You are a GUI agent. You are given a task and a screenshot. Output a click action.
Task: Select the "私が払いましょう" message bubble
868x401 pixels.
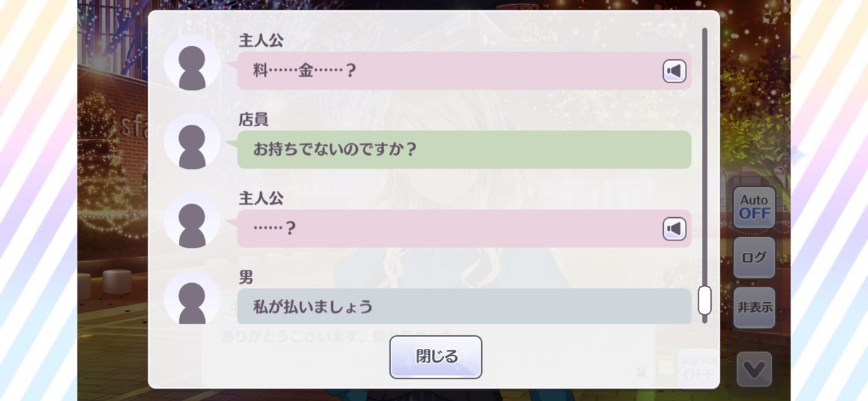(463, 306)
